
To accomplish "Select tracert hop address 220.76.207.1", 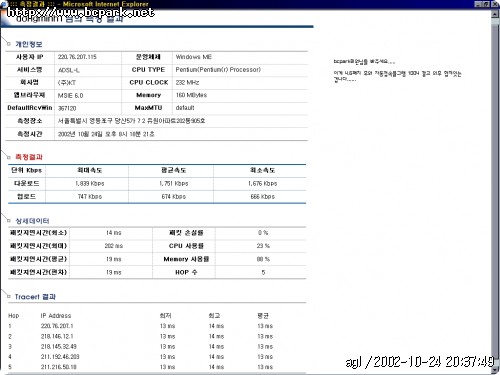I will coord(57,326).
